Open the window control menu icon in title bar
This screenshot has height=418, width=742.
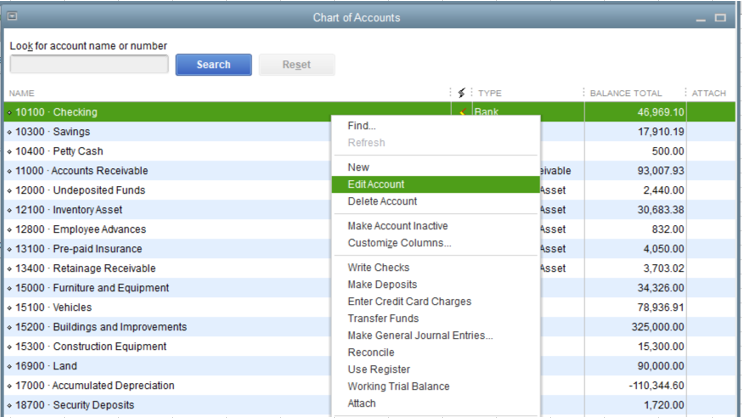point(12,17)
